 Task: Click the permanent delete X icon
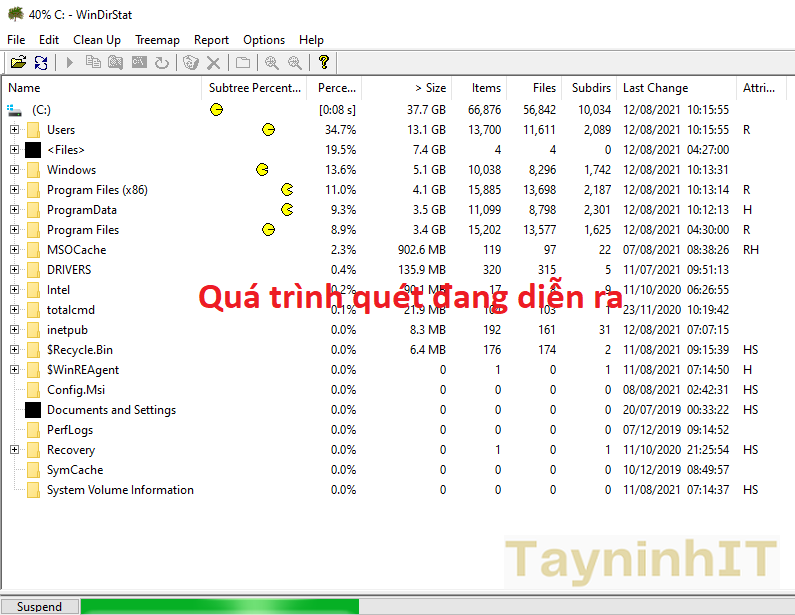click(x=213, y=63)
